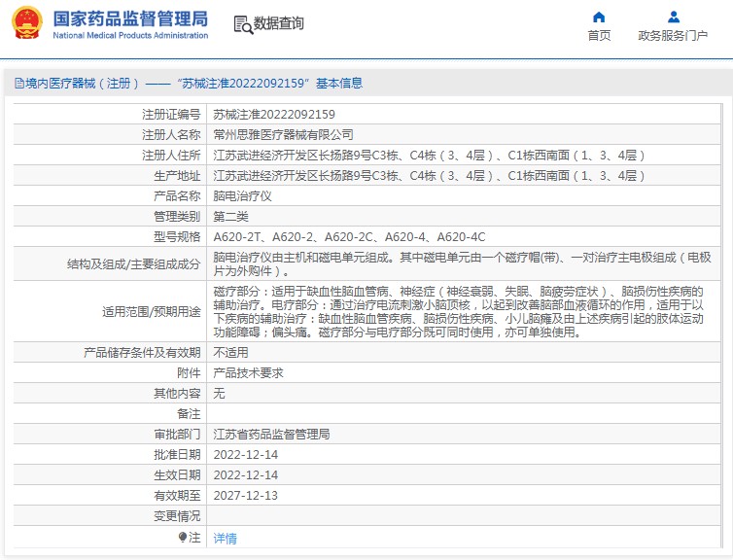Click 2022-12-14 in 生效日期 row
The height and width of the screenshot is (560, 733).
click(x=245, y=475)
